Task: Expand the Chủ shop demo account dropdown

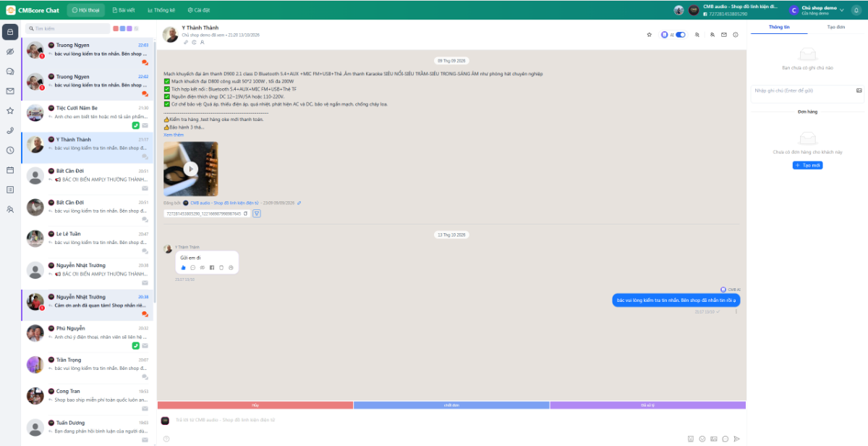Action: pyautogui.click(x=817, y=10)
